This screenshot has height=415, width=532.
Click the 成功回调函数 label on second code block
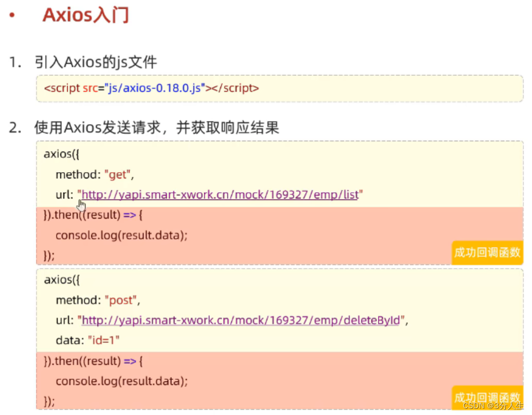487,398
